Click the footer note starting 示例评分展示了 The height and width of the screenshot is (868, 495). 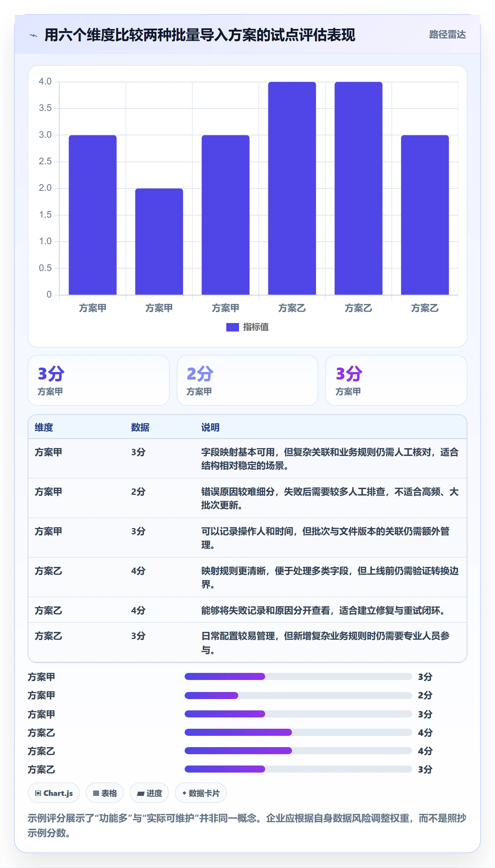(247, 826)
